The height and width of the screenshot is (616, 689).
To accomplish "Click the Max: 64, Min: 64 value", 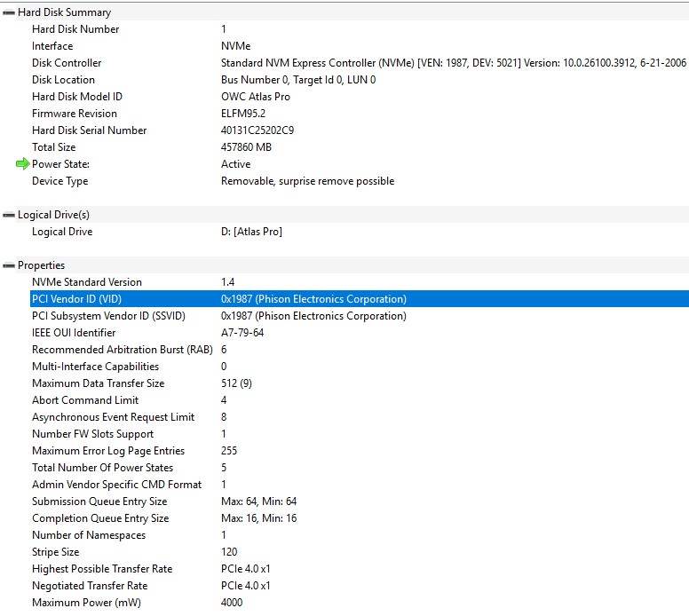I will tap(258, 501).
